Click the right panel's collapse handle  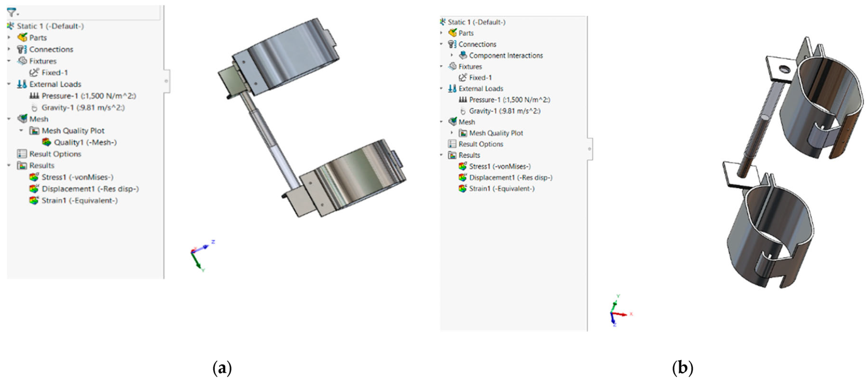coord(589,149)
